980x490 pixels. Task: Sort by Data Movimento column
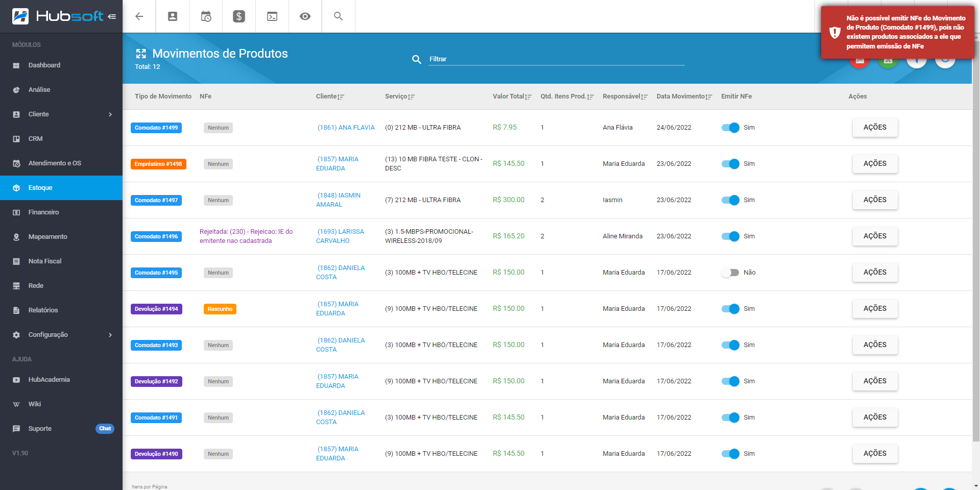tap(684, 96)
